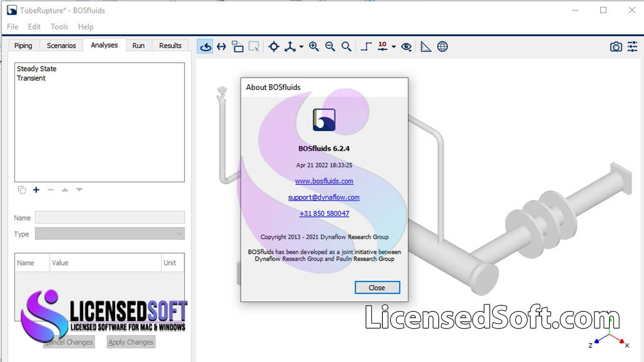Open the globe view icon

[442, 47]
